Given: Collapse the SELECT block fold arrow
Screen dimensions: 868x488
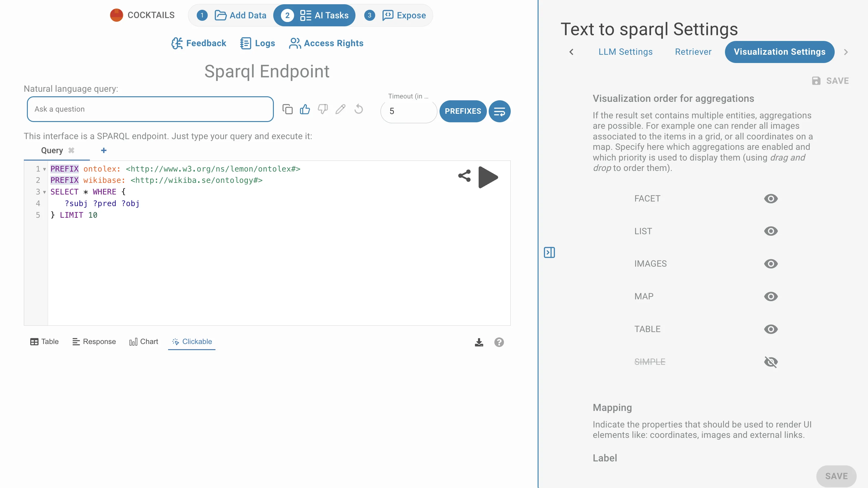Looking at the screenshot, I should coord(45,192).
